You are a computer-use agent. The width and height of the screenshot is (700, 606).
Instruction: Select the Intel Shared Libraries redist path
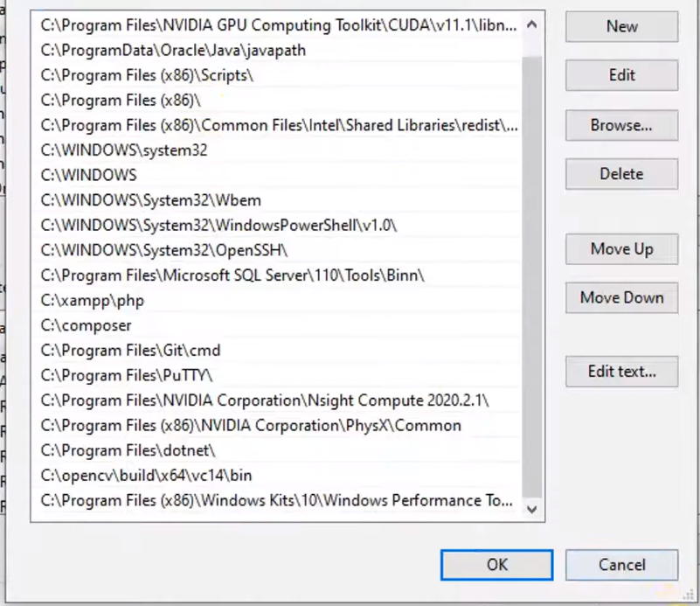[x=277, y=125]
